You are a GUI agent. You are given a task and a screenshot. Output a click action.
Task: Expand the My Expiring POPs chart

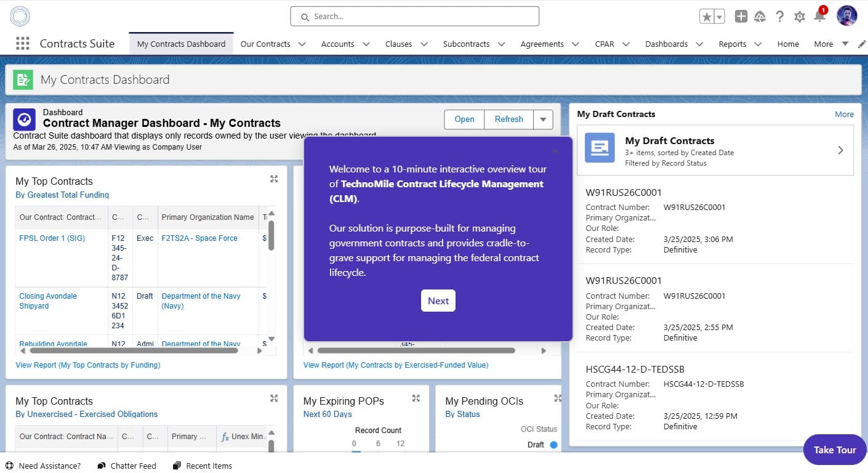tap(416, 398)
